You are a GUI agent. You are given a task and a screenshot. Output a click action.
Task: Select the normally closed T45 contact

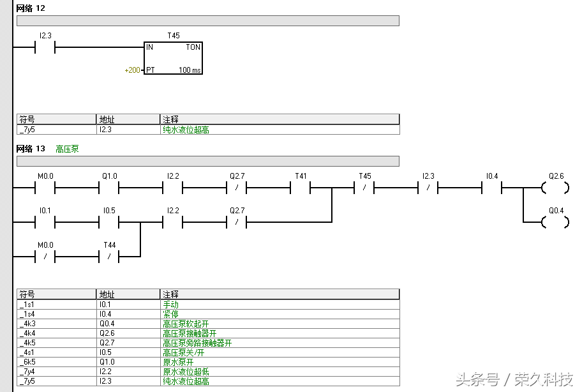pyautogui.click(x=364, y=188)
